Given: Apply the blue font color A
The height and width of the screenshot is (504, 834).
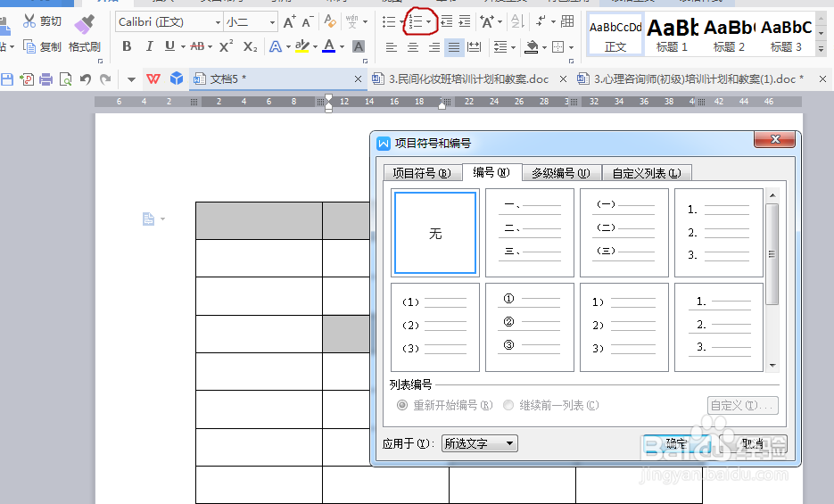Looking at the screenshot, I should coord(329,46).
